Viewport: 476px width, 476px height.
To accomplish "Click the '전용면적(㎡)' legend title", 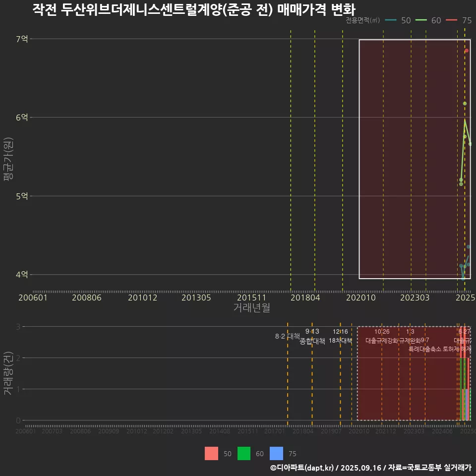I will pos(363,20).
